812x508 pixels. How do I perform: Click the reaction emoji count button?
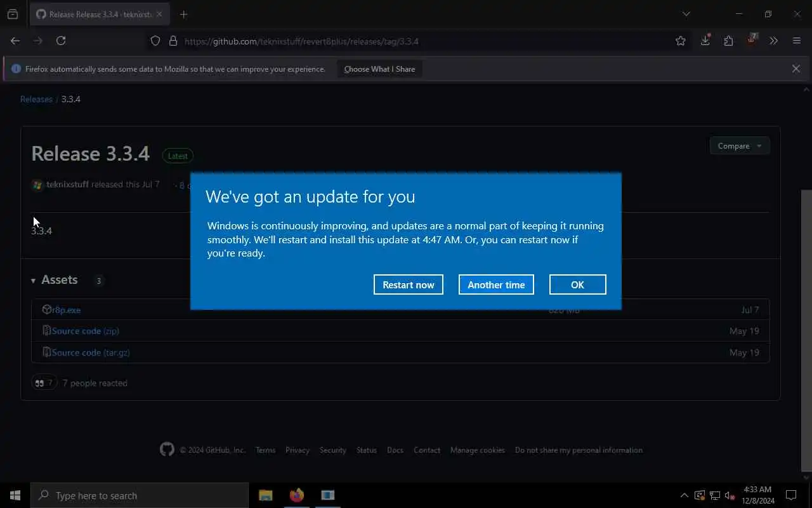(x=44, y=383)
